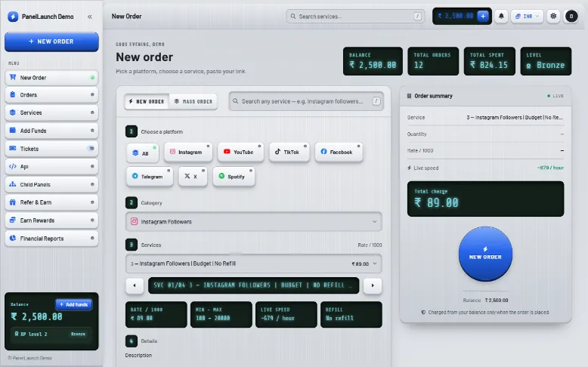Image resolution: width=588 pixels, height=367 pixels.
Task: Click the SVC 01/04 service ticker display
Action: pyautogui.click(x=253, y=285)
